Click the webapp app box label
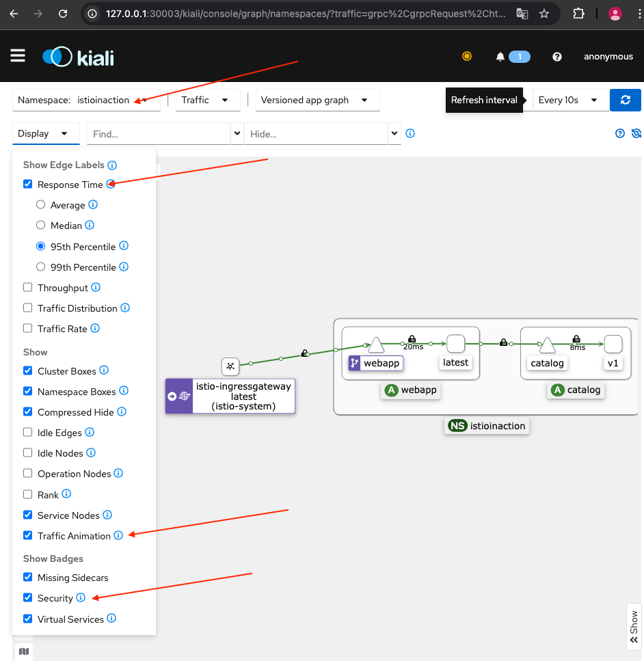The image size is (644, 661). click(410, 390)
